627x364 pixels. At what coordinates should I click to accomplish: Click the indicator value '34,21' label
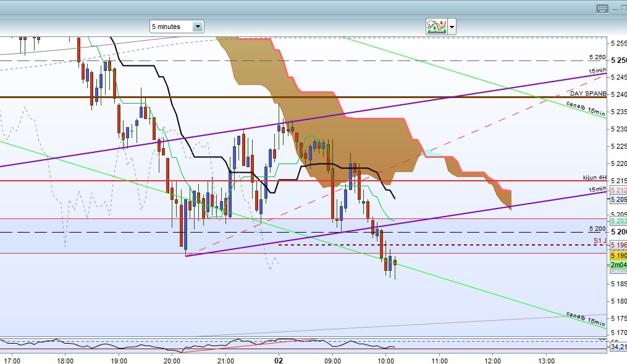618,347
